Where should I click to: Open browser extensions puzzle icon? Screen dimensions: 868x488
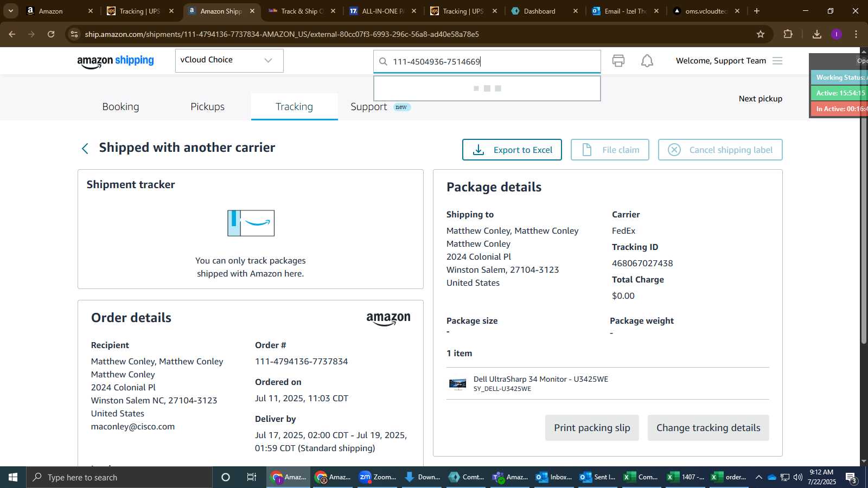[788, 34]
